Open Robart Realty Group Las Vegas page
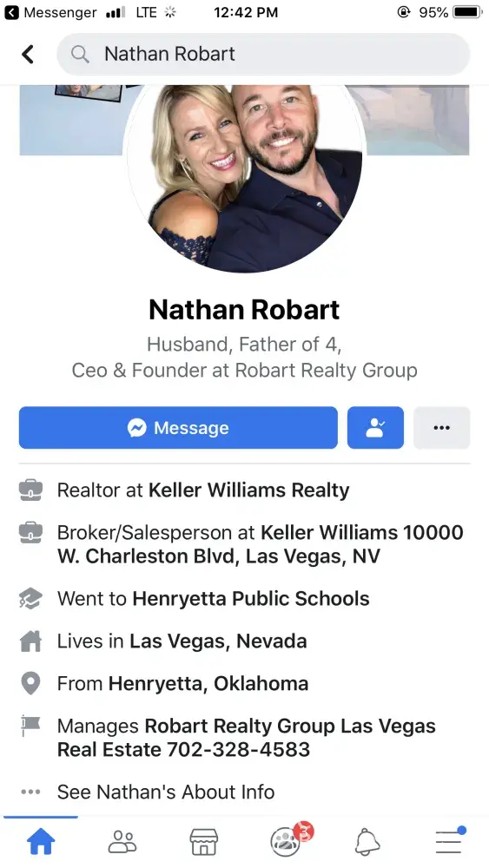This screenshot has height=868, width=489. click(x=247, y=738)
